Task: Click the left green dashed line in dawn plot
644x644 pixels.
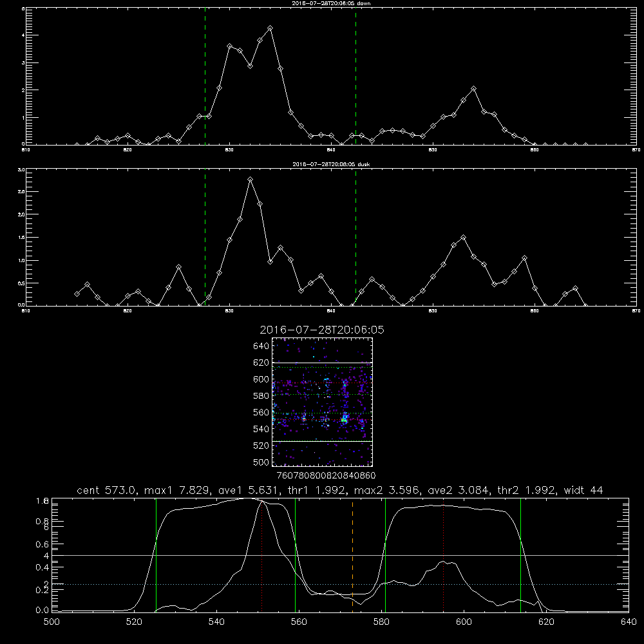Action: pyautogui.click(x=205, y=76)
